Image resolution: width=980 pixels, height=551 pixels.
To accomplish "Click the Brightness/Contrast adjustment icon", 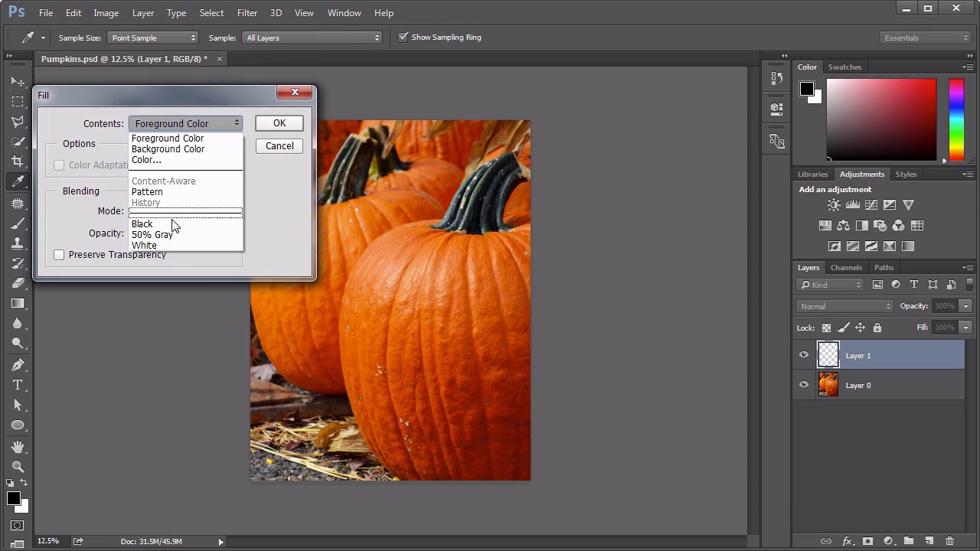I will pos(834,205).
